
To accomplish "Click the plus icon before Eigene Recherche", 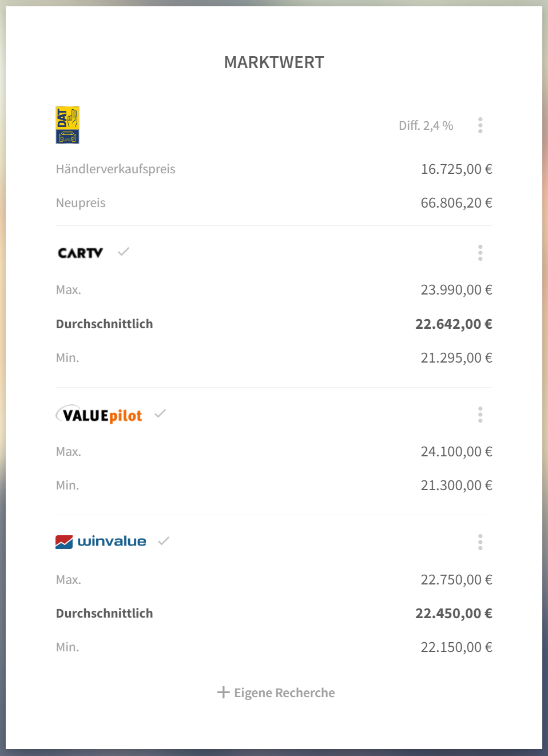I will [223, 693].
